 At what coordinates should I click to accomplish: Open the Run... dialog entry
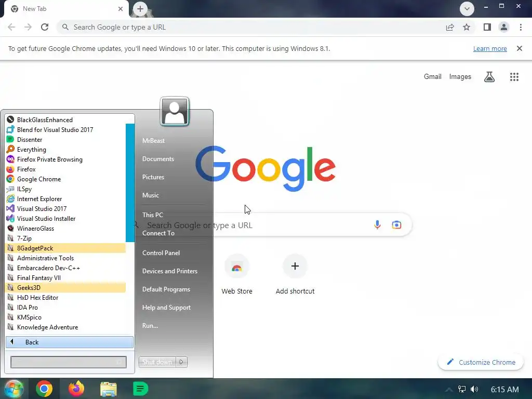point(150,325)
